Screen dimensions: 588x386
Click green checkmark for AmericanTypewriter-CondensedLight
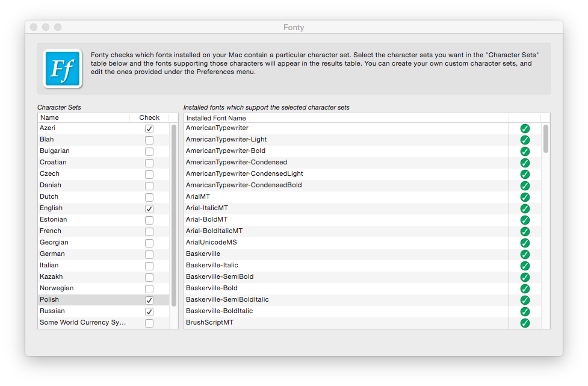(x=525, y=175)
